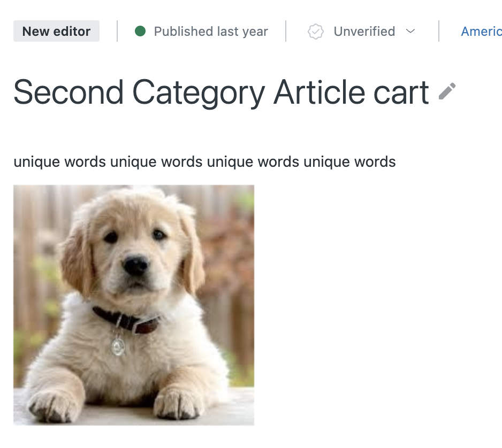Click the pencil icon to edit title

pos(447,91)
